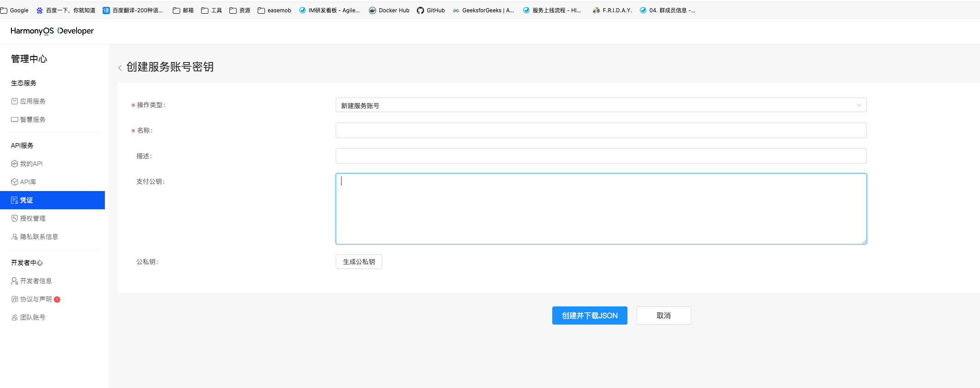Open 协议与声明 in the sidebar

pos(36,299)
